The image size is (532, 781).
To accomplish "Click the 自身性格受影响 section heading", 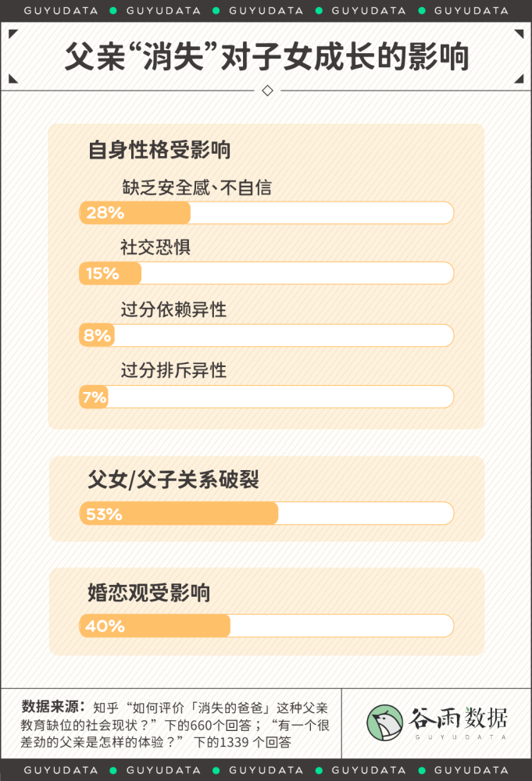I will tap(159, 149).
